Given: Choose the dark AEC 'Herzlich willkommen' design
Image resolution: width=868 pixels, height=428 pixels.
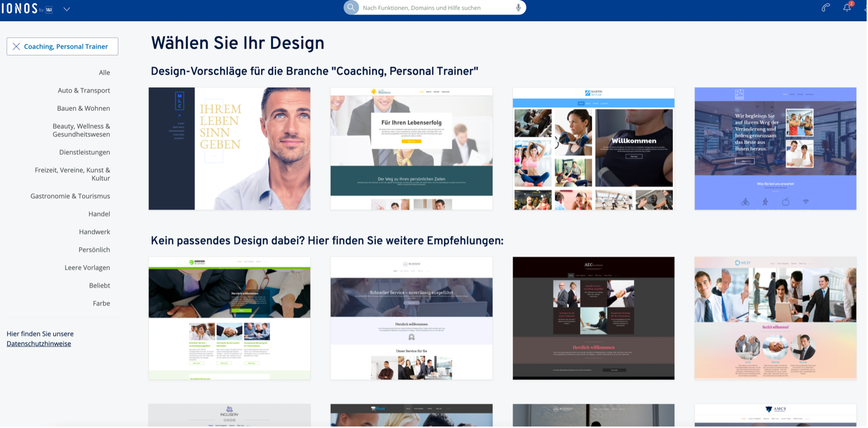Looking at the screenshot, I should 594,318.
